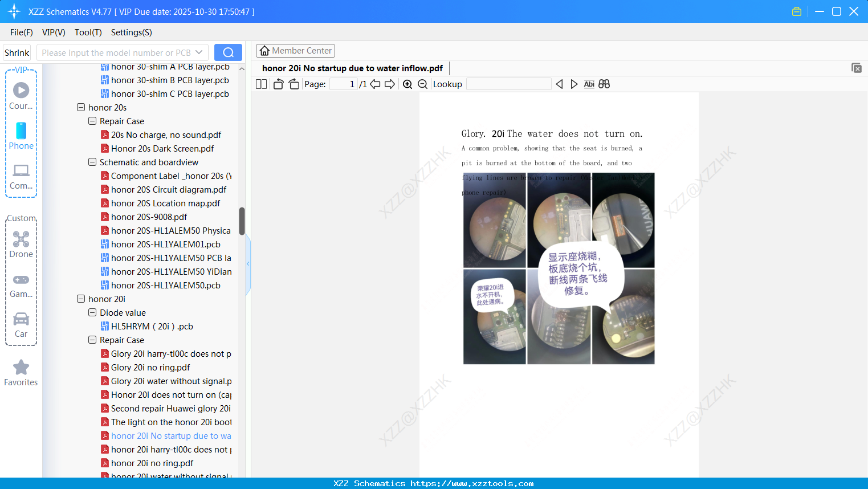Click the Shrink button
Viewport: 868px width, 489px height.
click(17, 52)
